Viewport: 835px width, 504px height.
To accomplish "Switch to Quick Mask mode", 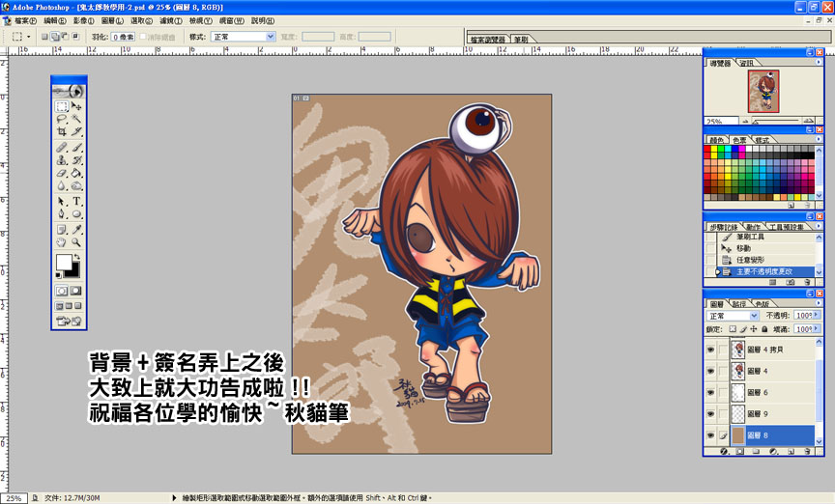I will (76, 291).
